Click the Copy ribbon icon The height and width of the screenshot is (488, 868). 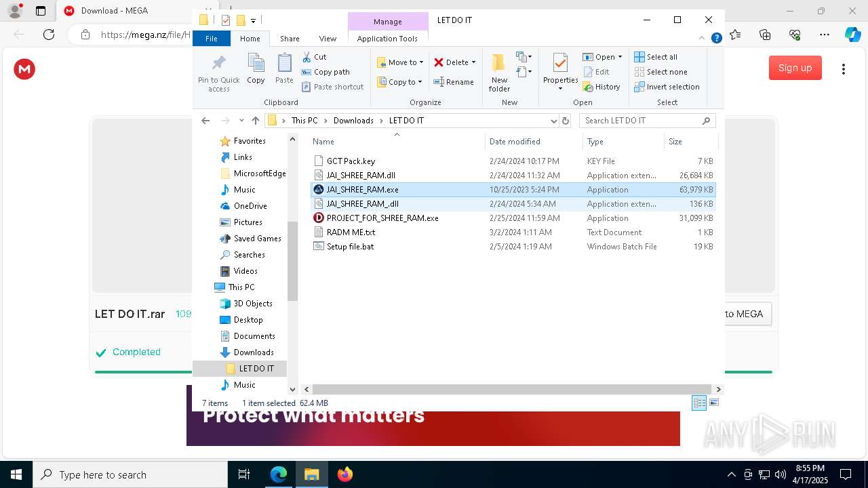(256, 69)
